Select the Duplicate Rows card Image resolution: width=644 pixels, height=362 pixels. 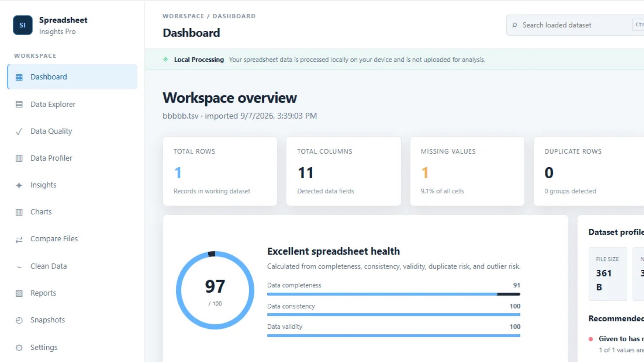pyautogui.click(x=589, y=171)
